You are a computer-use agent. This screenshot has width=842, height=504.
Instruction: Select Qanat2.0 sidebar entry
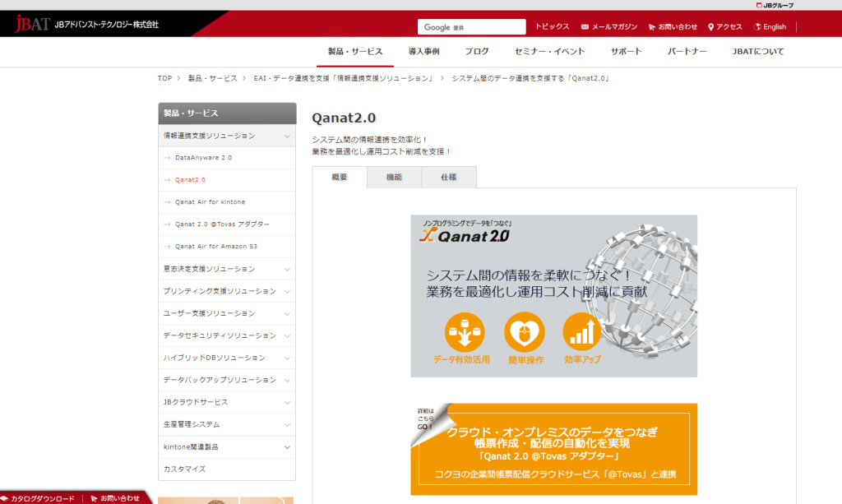[190, 180]
